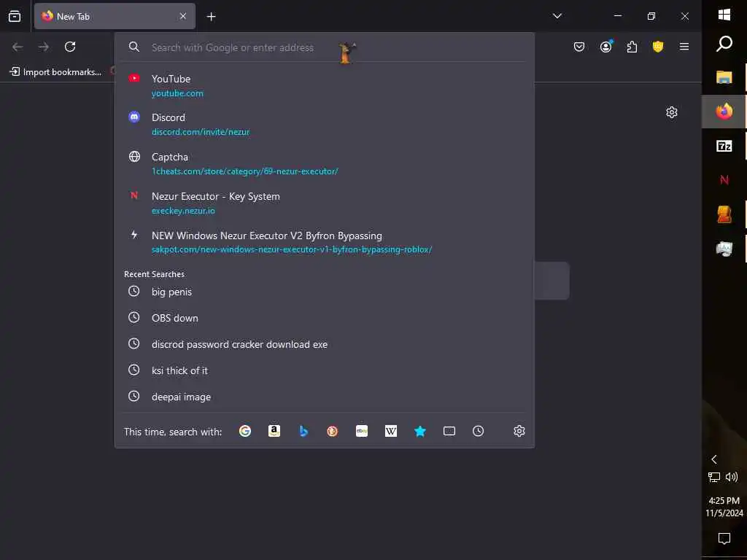Image resolution: width=747 pixels, height=560 pixels.
Task: Search this time with DuckDuckGo icon
Action: [x=333, y=432]
